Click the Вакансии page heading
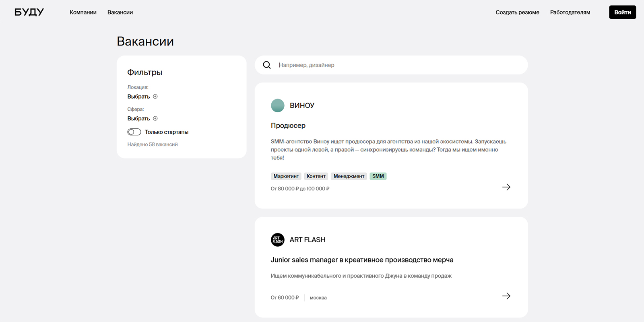The width and height of the screenshot is (644, 322). [x=145, y=41]
